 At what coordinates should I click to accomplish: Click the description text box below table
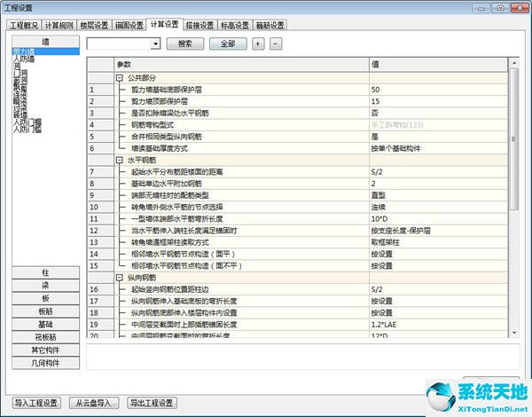tap(303, 357)
